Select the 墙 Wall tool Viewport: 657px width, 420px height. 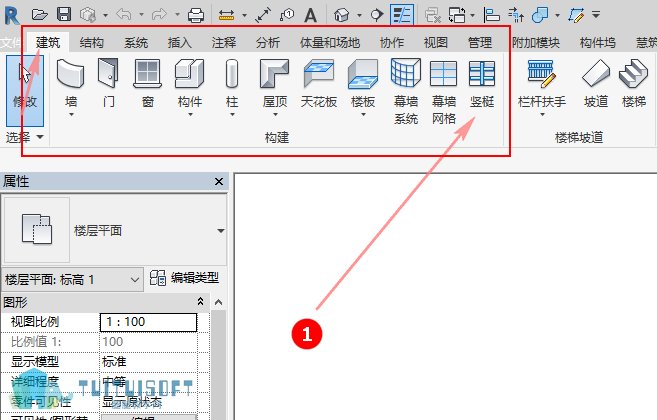tap(71, 88)
